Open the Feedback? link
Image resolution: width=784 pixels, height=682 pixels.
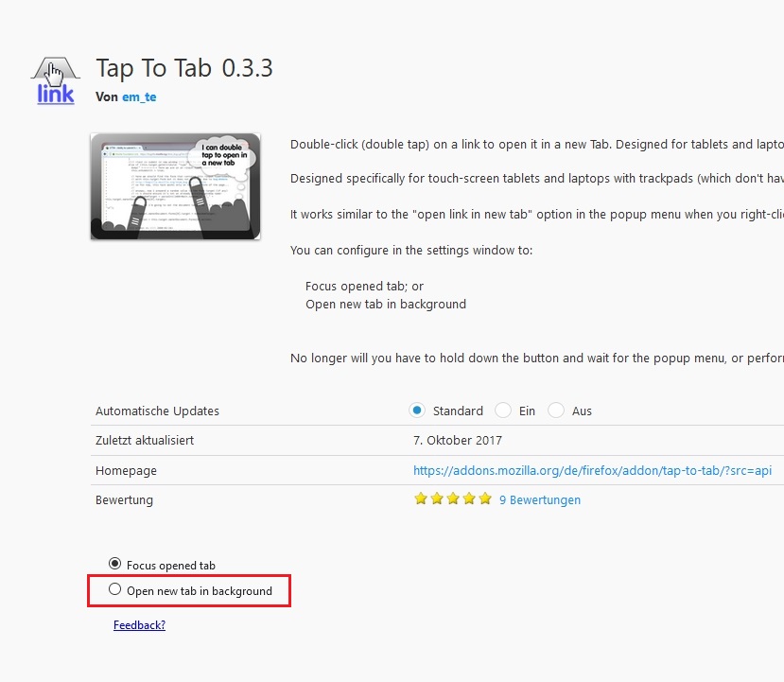click(140, 625)
